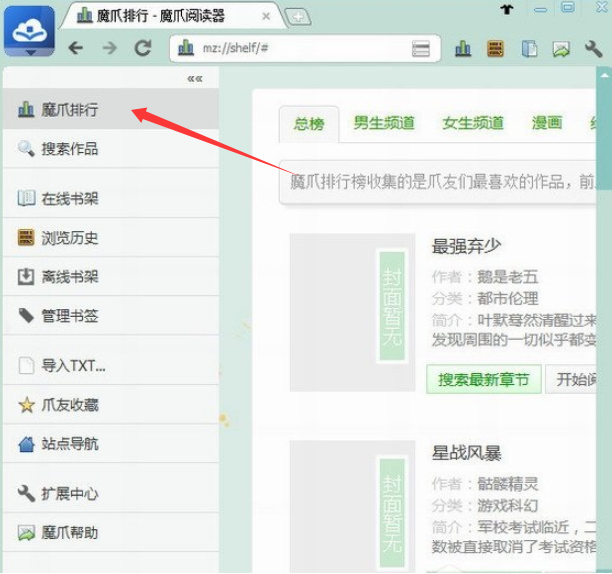Image resolution: width=612 pixels, height=574 pixels.
Task: Open bookshelf book icon in toolbar
Action: point(529,49)
